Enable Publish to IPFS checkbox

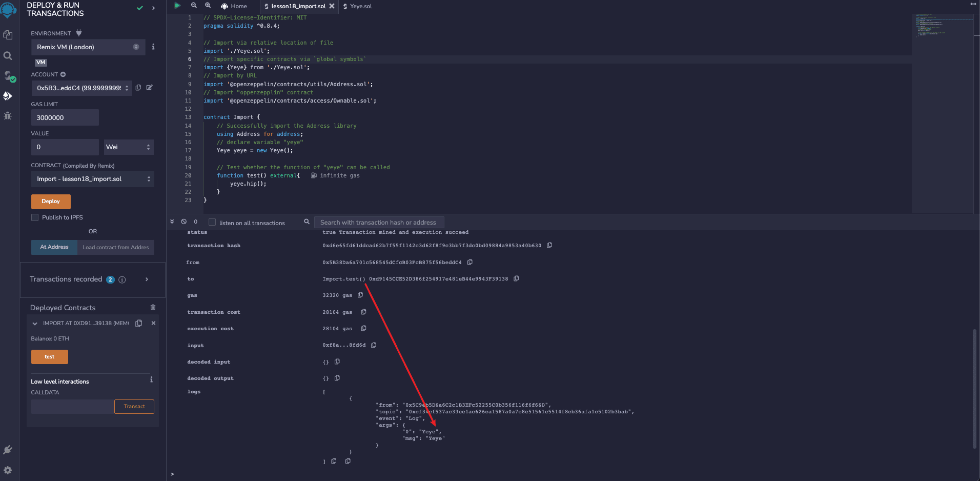pyautogui.click(x=35, y=217)
